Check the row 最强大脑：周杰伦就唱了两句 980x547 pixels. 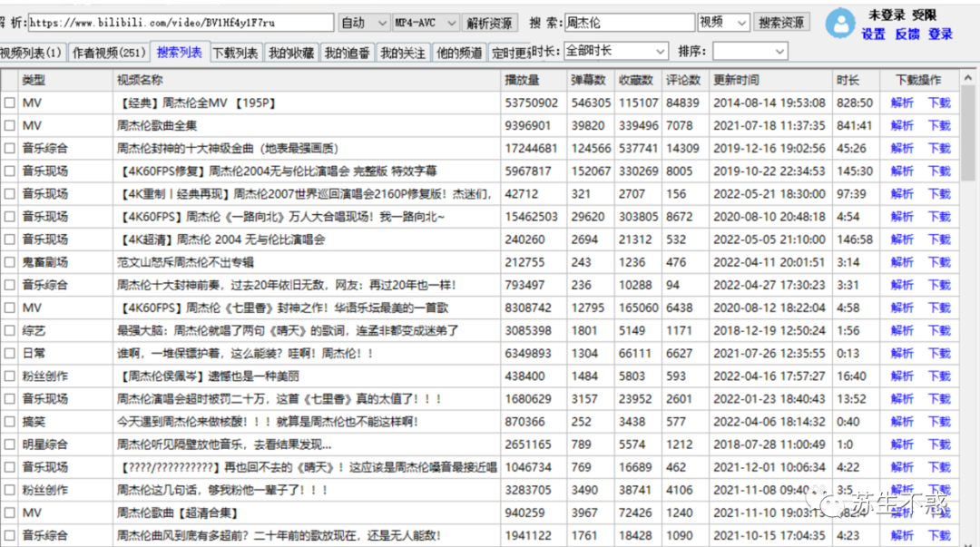[9, 331]
